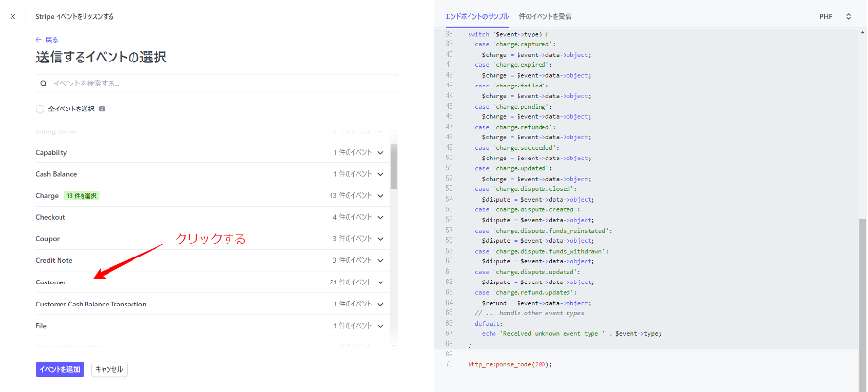The image size is (868, 392).
Task: Open the PHP language dropdown
Action: click(834, 17)
